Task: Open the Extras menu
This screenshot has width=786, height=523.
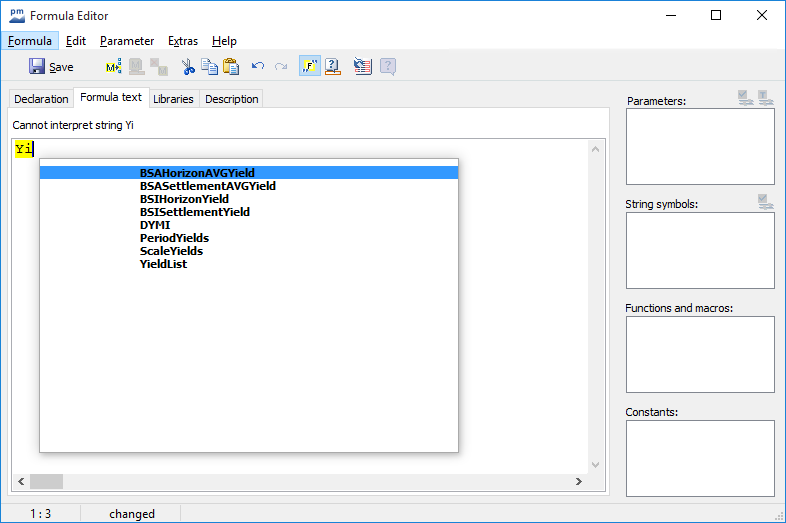Action: pos(183,41)
